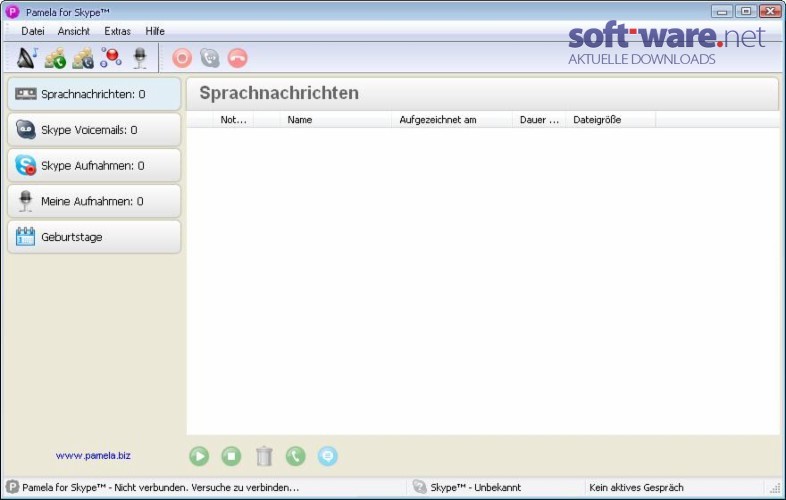This screenshot has width=786, height=500.
Task: Click the red record call toolbar button
Action: [182, 58]
